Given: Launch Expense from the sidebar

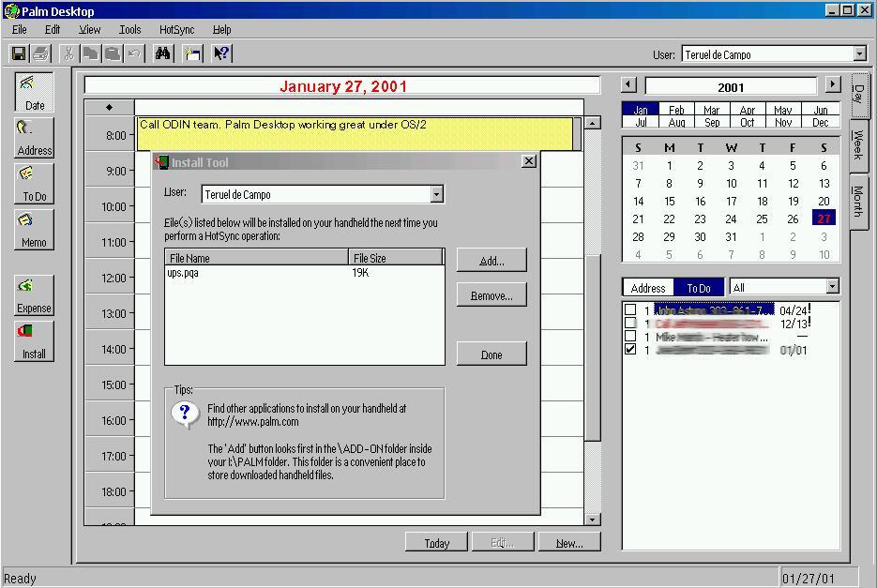Looking at the screenshot, I should pos(34,294).
